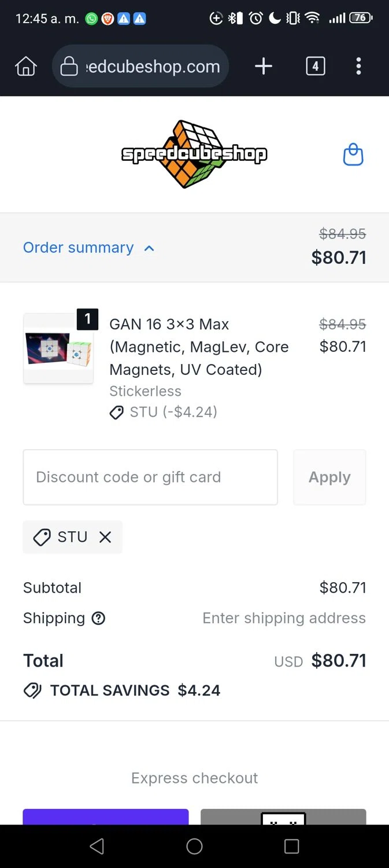Tap the gray express checkout button
This screenshot has height=868, width=389.
283,816
